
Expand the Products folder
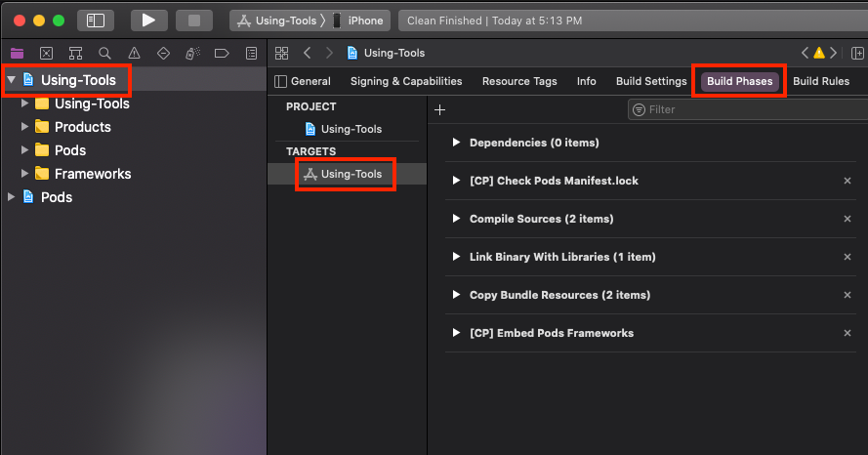point(24,126)
